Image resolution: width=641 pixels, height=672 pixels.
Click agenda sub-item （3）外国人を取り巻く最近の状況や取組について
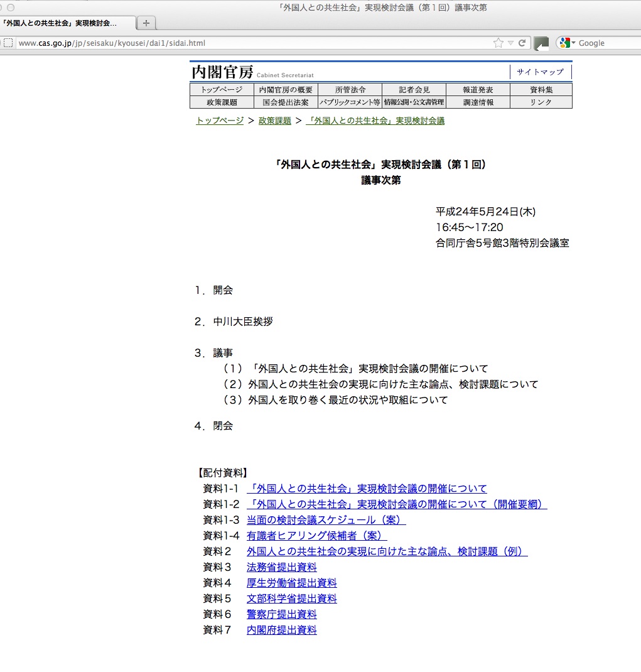click(334, 400)
